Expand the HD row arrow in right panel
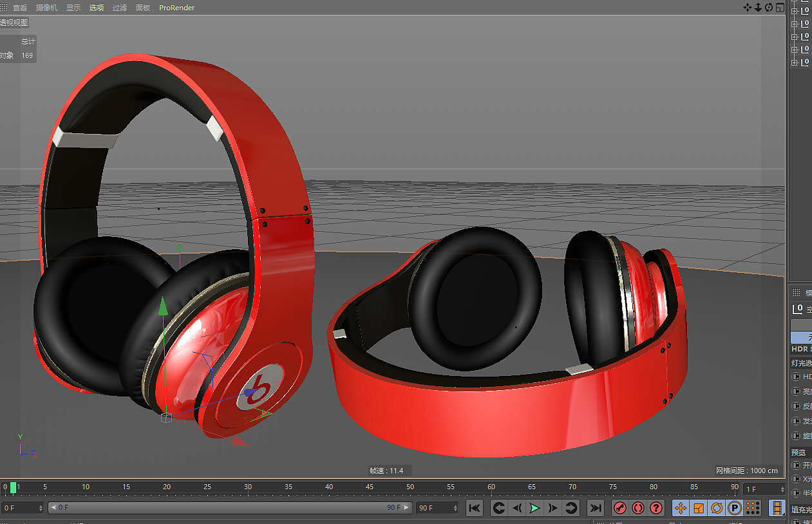Screen dimensions: 812x524 tap(796, 377)
